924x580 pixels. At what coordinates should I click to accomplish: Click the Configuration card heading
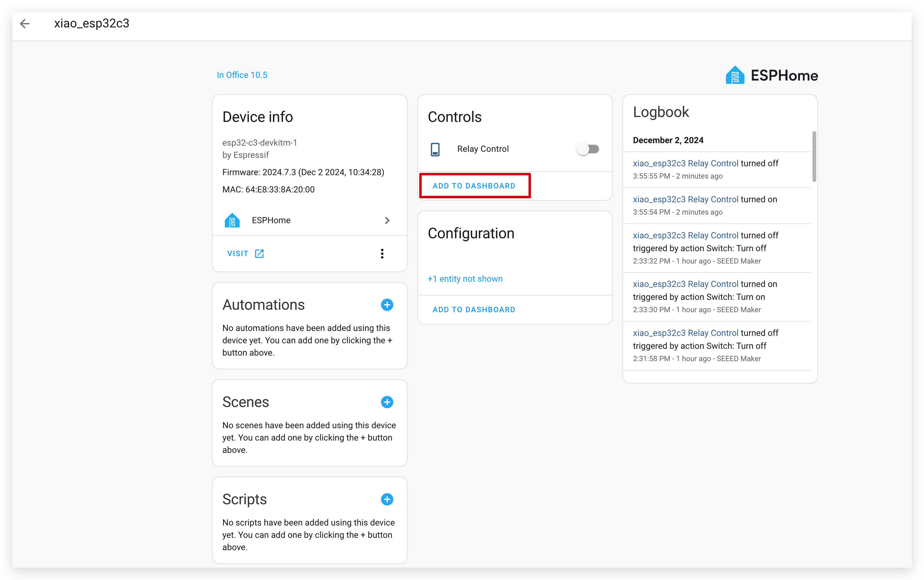click(471, 233)
